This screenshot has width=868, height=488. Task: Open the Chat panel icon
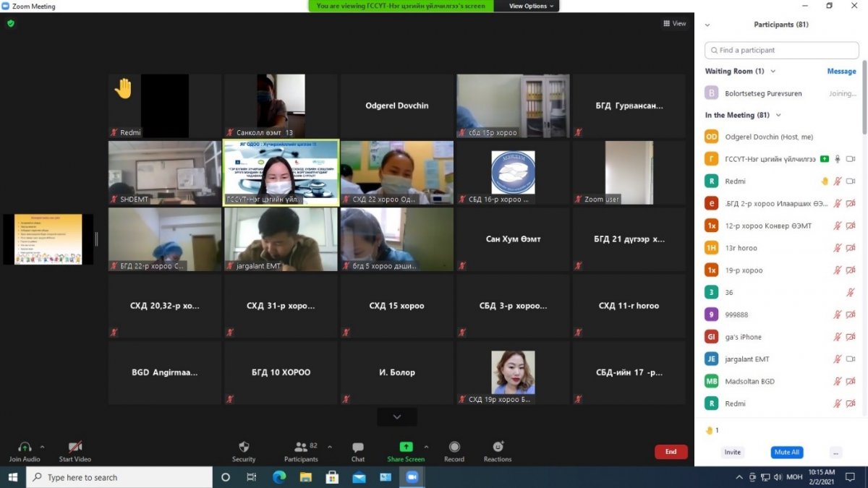tap(357, 448)
